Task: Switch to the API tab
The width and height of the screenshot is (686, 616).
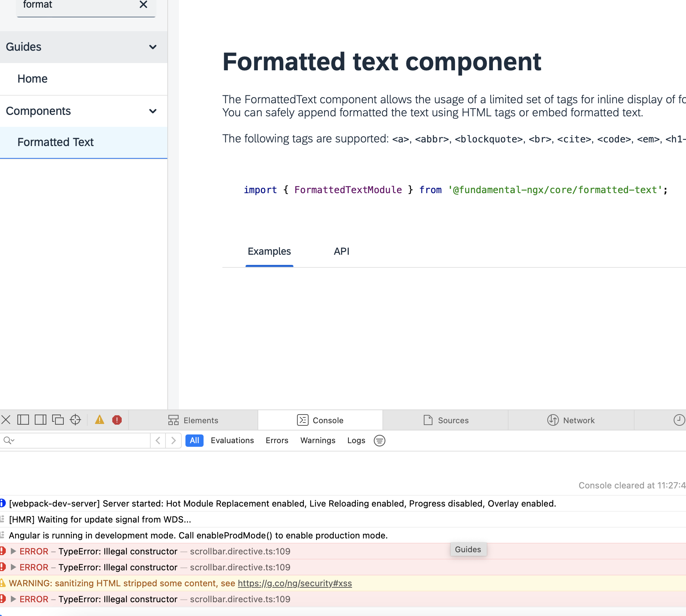Action: click(342, 251)
